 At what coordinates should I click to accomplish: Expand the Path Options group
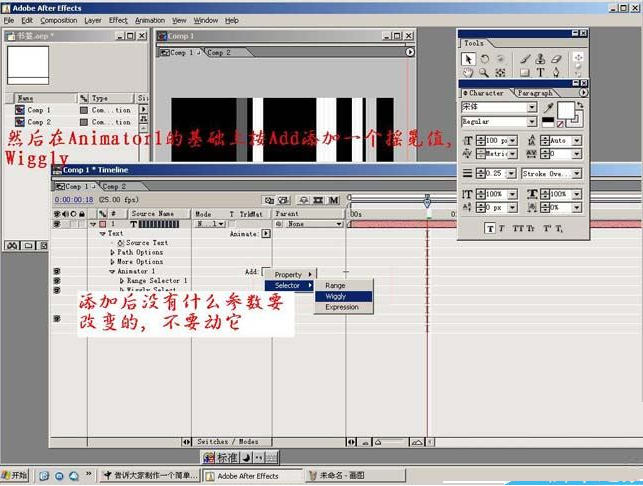tap(113, 252)
